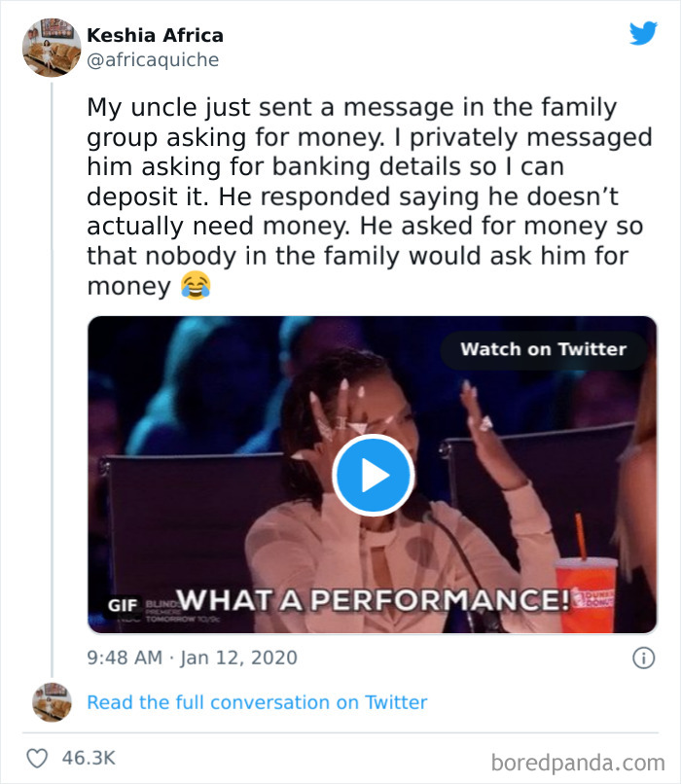
Task: Click the heart like icon
Action: click(40, 758)
